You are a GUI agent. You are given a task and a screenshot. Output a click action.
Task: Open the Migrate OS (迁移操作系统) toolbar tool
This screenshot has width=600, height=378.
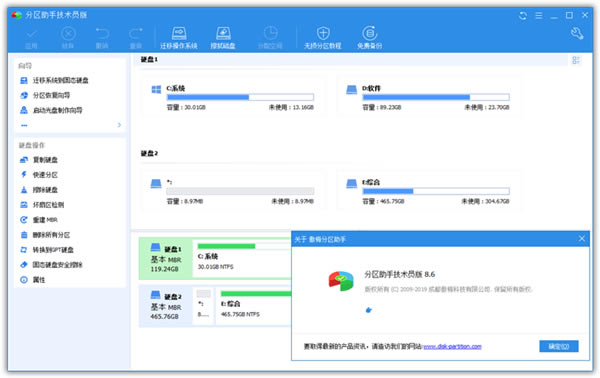(179, 37)
